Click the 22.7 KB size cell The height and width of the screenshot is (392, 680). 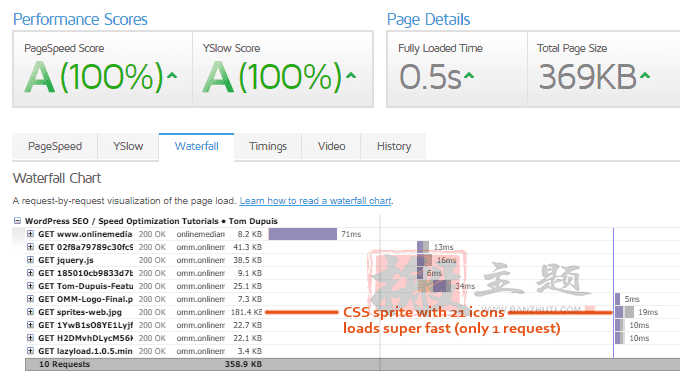[x=248, y=325]
